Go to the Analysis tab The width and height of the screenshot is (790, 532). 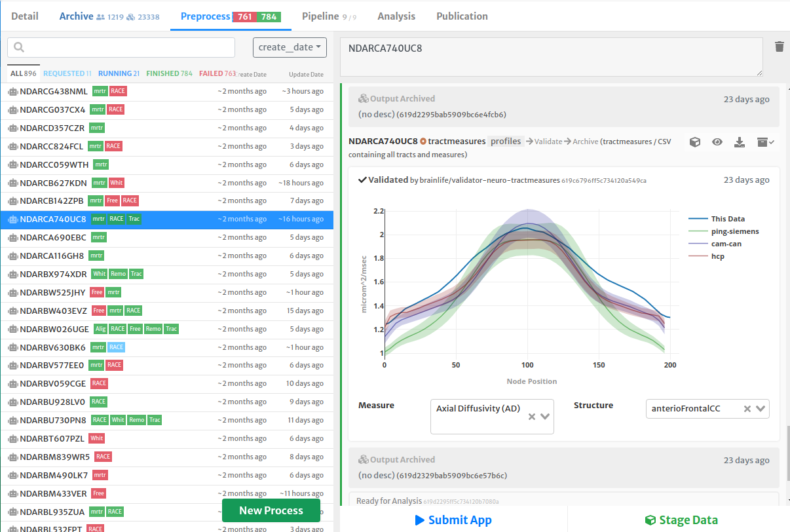click(396, 16)
